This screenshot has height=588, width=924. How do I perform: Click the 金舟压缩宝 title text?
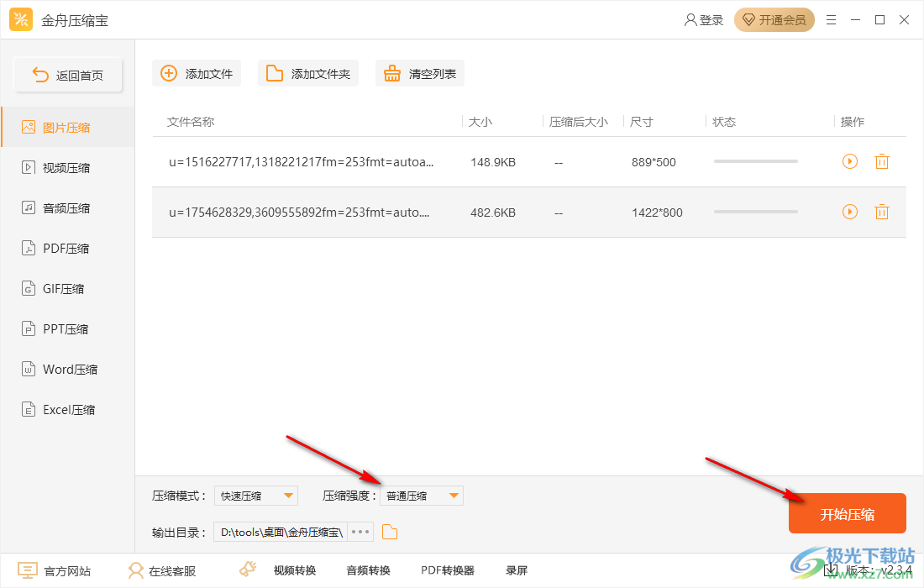click(75, 21)
